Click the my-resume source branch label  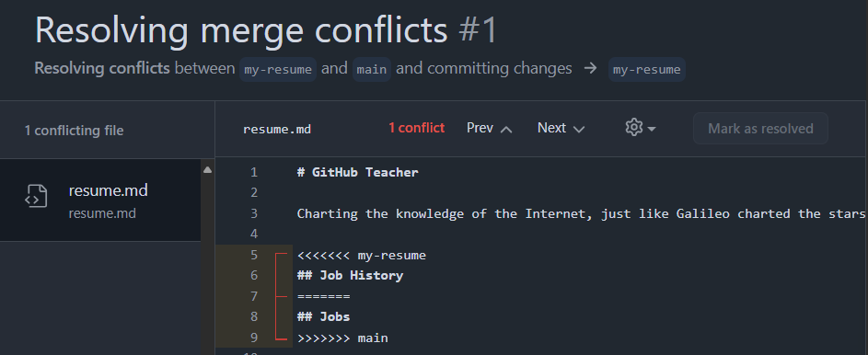click(278, 70)
